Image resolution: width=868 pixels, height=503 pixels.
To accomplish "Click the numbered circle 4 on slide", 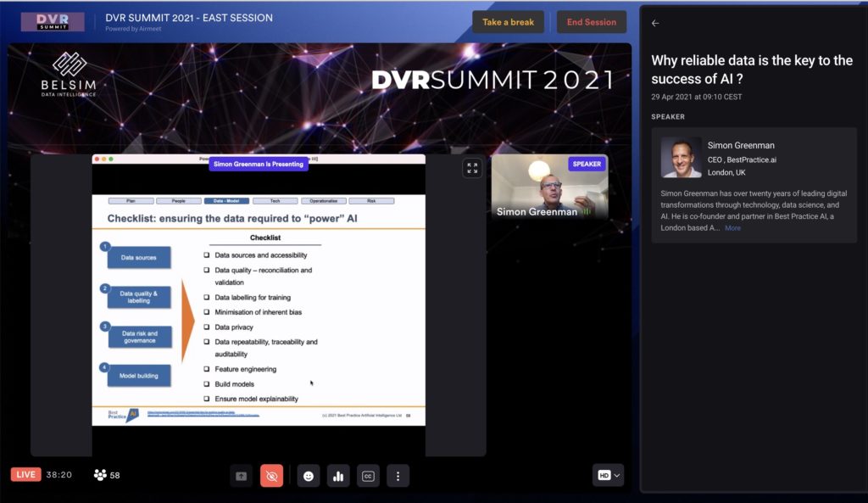I will click(x=104, y=367).
